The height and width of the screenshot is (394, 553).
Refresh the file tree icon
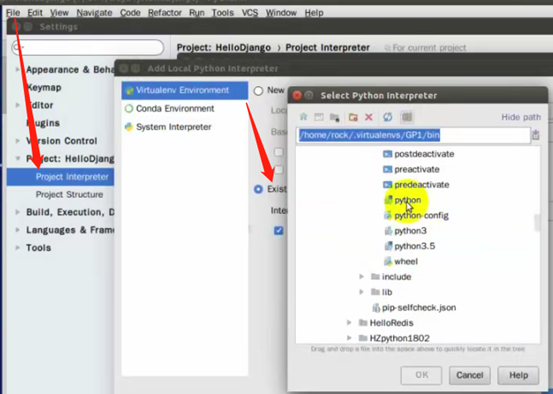tap(388, 117)
